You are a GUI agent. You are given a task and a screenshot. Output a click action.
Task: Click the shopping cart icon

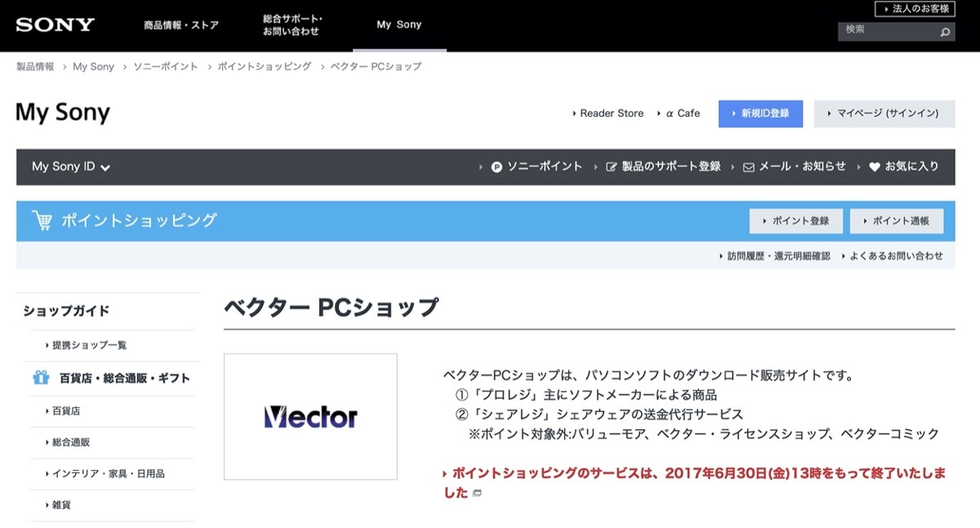(x=42, y=221)
